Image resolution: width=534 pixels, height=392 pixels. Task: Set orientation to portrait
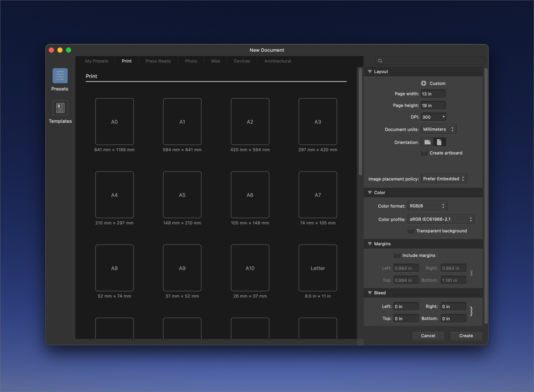[x=439, y=142]
